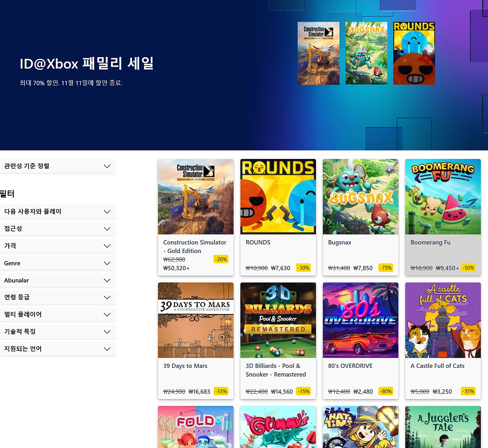Click the 필터 section heading
This screenshot has width=488, height=448.
(7, 194)
